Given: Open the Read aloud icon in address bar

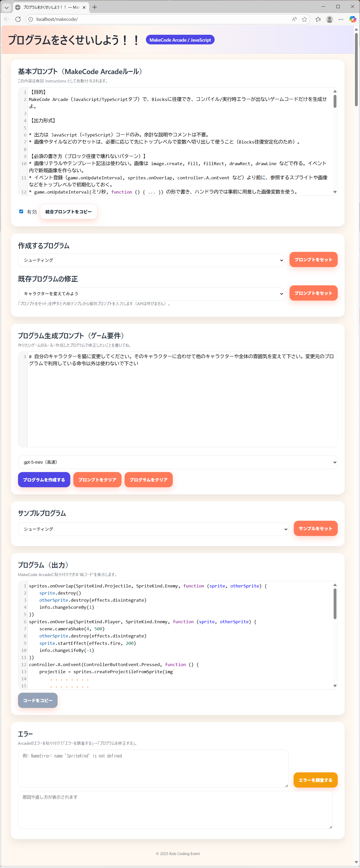Looking at the screenshot, I should [x=294, y=19].
